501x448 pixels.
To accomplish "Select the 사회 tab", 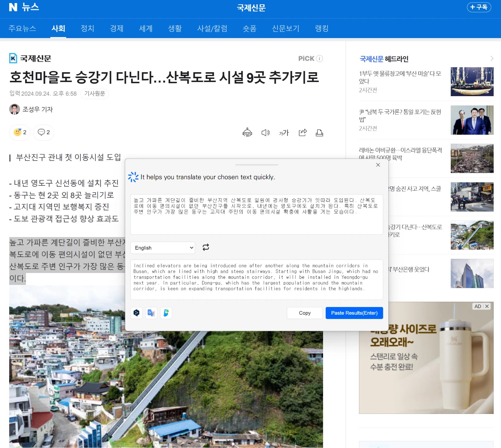I will pos(58,29).
